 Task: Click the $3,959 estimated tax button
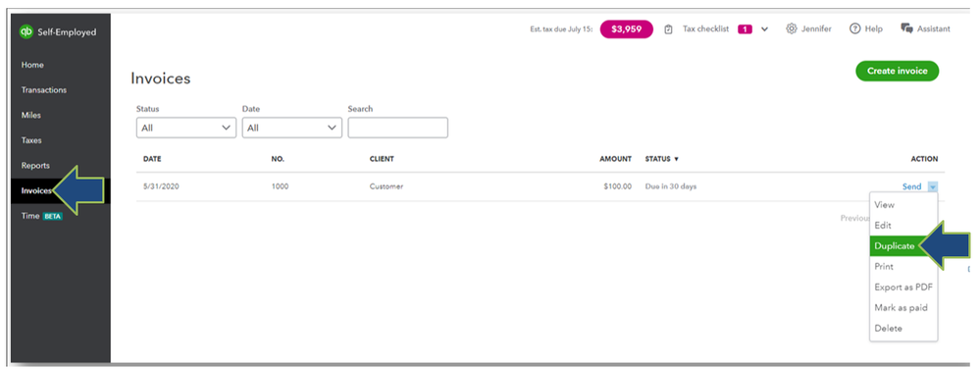coord(626,29)
